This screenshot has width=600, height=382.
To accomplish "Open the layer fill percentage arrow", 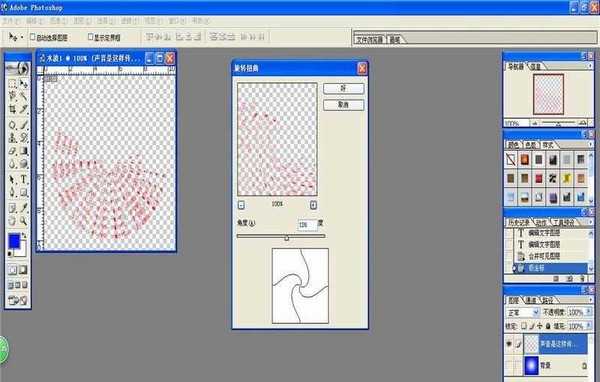I will click(589, 326).
